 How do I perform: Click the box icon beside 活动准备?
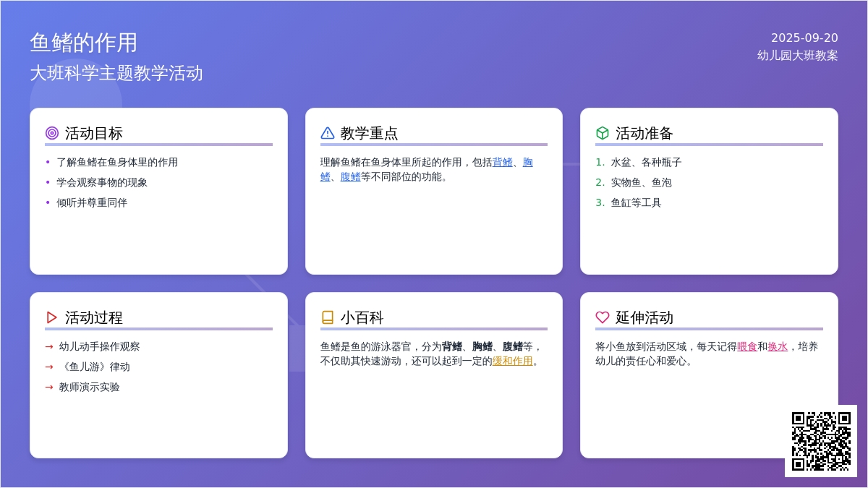pos(603,133)
